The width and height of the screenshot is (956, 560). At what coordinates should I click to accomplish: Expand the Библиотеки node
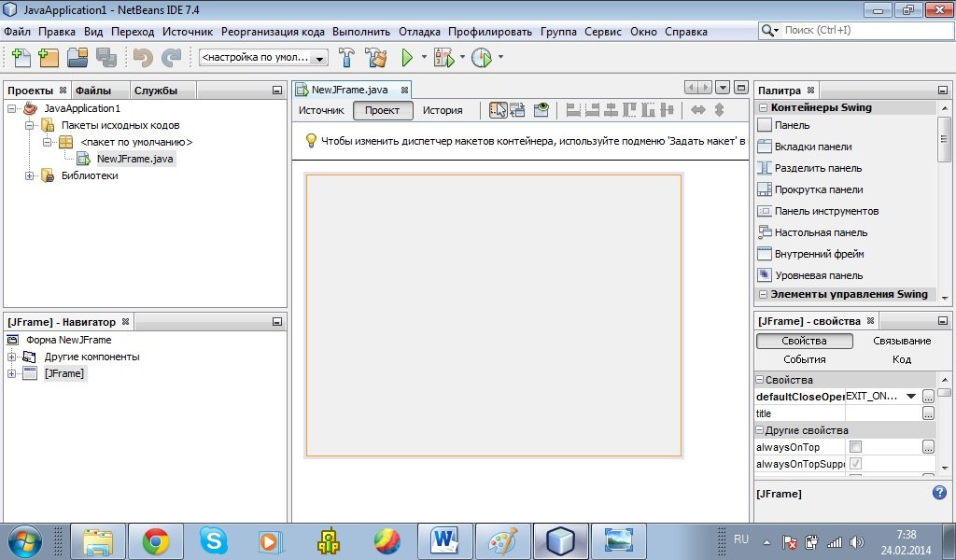(29, 175)
